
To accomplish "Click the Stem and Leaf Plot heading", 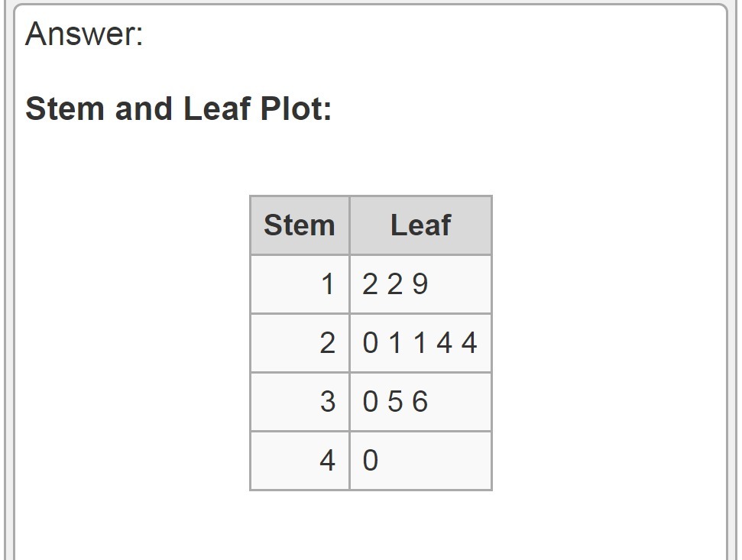I will tap(178, 108).
